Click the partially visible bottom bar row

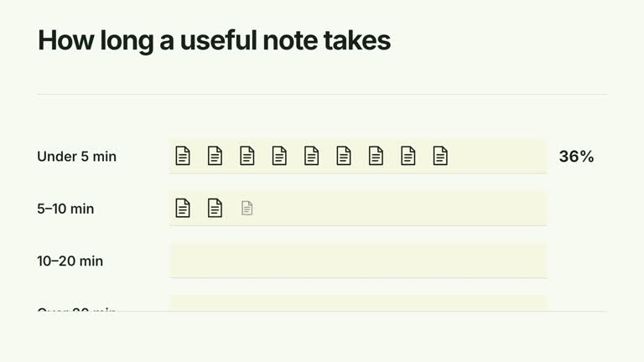tap(358, 303)
